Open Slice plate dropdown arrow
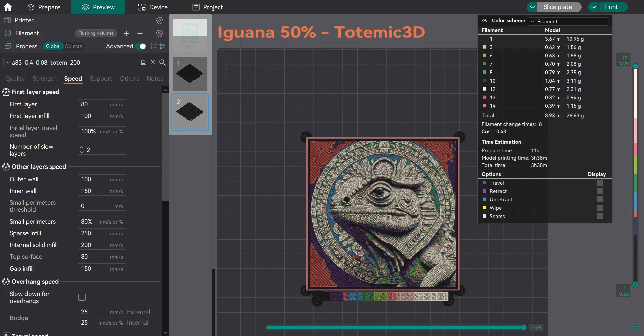 pyautogui.click(x=532, y=7)
